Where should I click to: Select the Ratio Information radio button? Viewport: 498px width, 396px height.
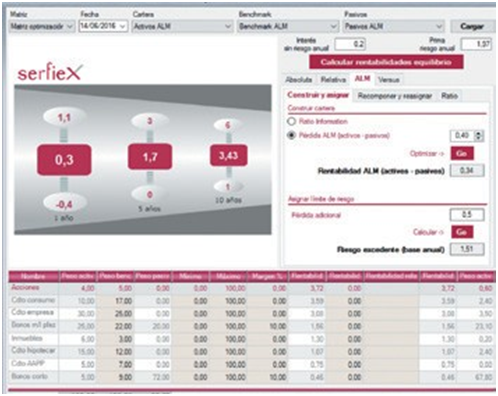291,121
